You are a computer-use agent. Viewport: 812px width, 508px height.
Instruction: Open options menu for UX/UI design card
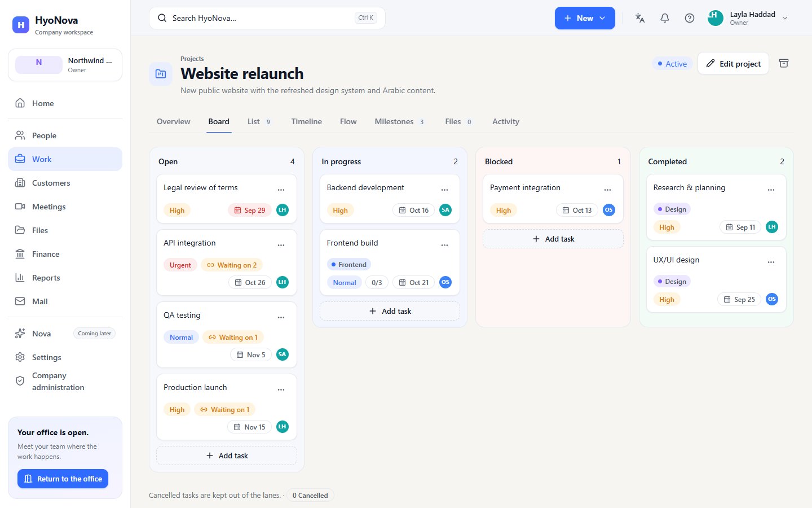[771, 262]
